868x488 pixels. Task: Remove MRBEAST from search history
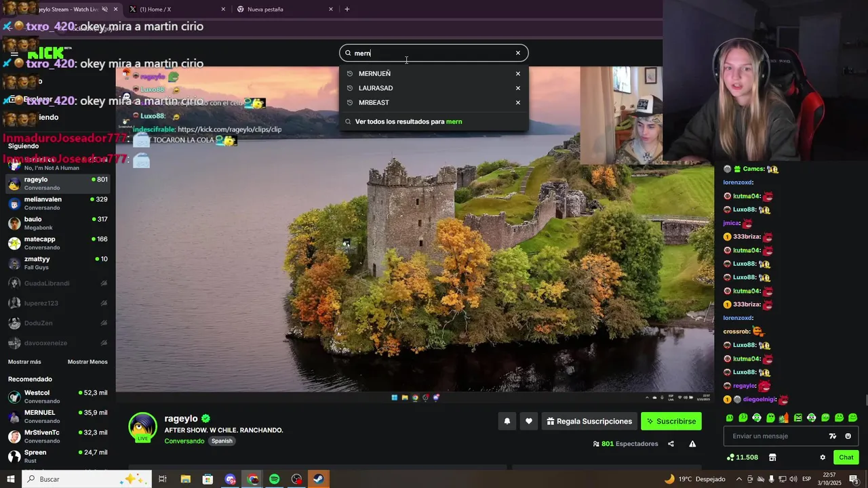point(518,103)
